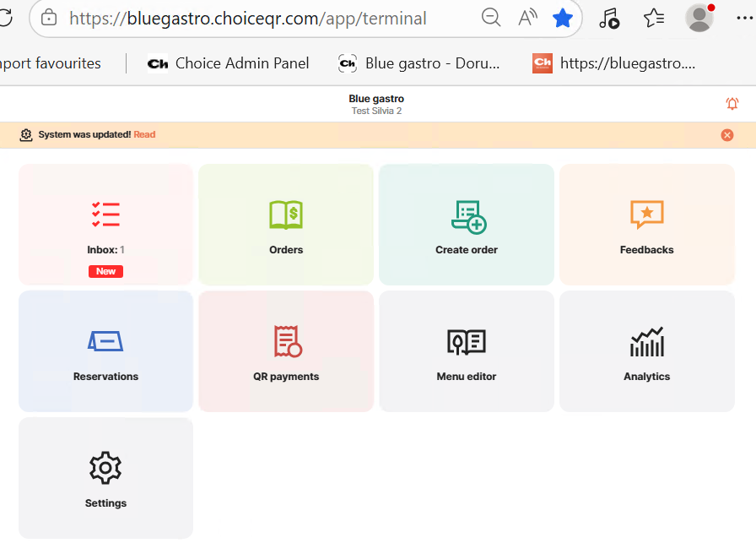Dismiss the system updated banner
This screenshot has width=756, height=554.
tap(726, 135)
